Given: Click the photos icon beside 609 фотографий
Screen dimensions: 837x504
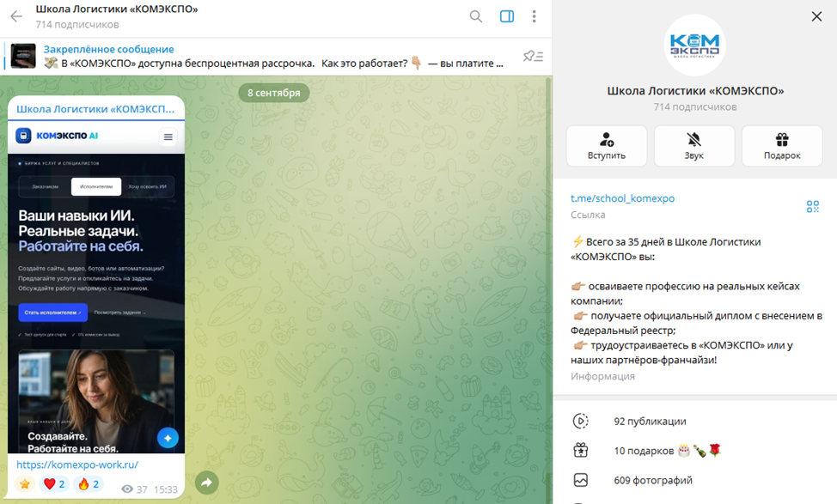Looking at the screenshot, I should pyautogui.click(x=580, y=480).
